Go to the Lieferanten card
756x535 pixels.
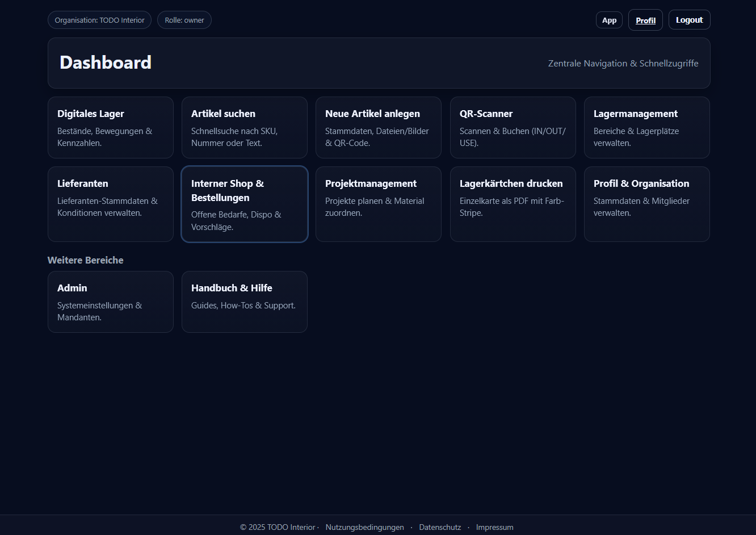pos(110,204)
